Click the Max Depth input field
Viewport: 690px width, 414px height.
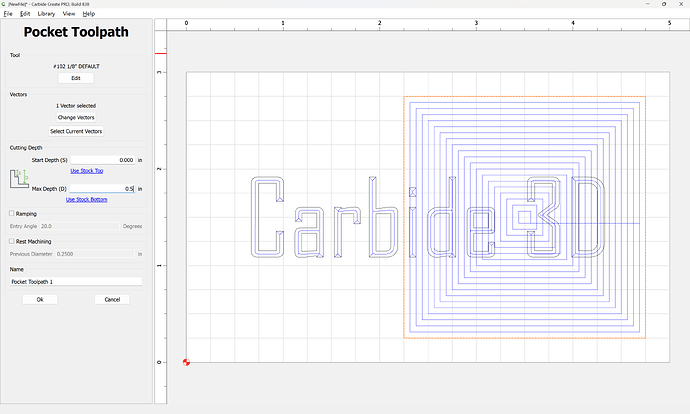(102, 189)
